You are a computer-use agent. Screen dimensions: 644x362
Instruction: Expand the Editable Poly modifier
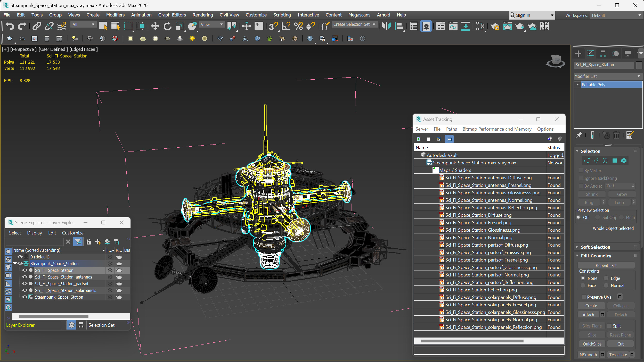[578, 85]
